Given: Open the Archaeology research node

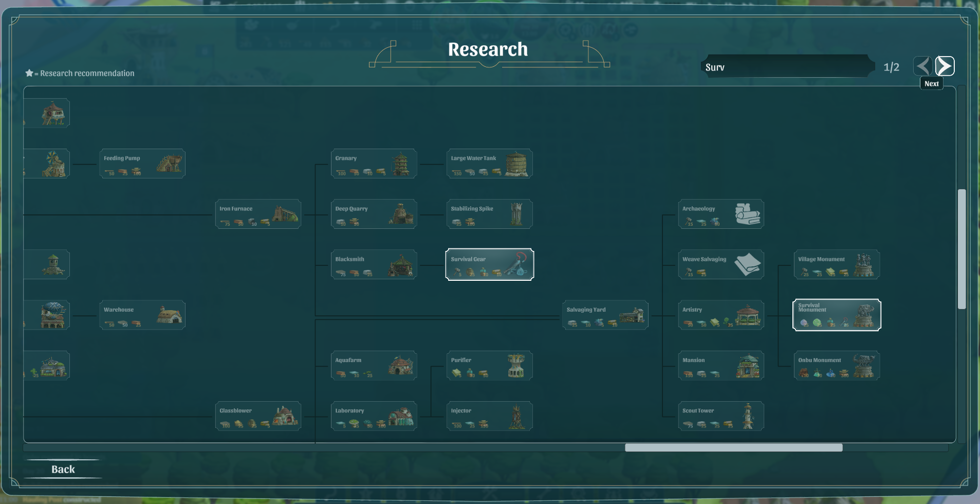Looking at the screenshot, I should pos(720,214).
